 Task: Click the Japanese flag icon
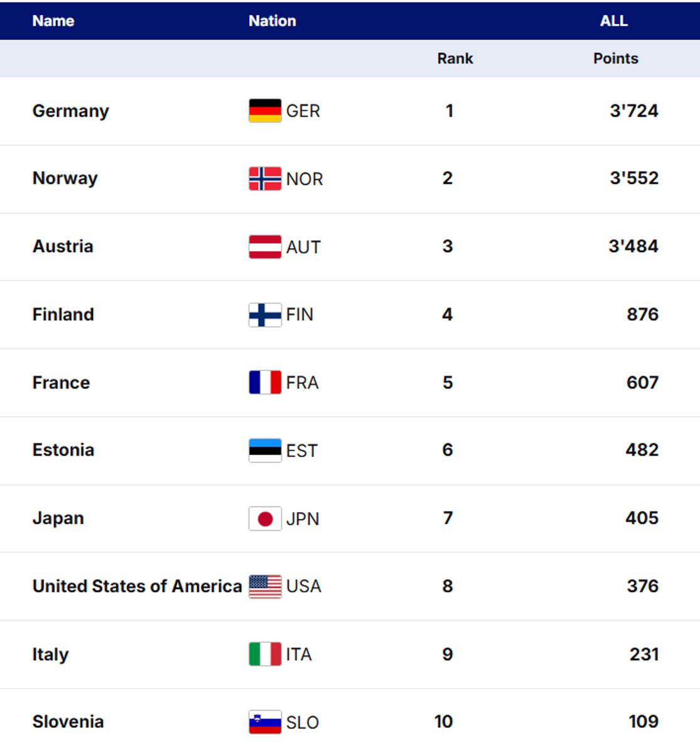265,518
